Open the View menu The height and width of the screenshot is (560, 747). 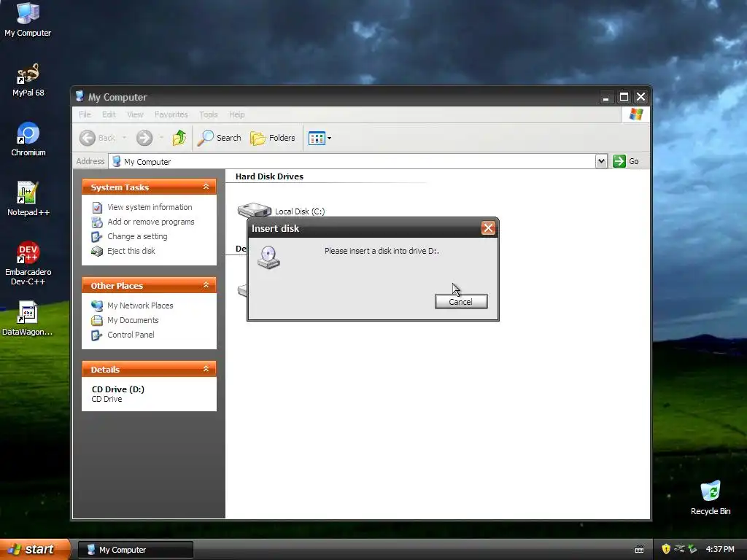135,114
